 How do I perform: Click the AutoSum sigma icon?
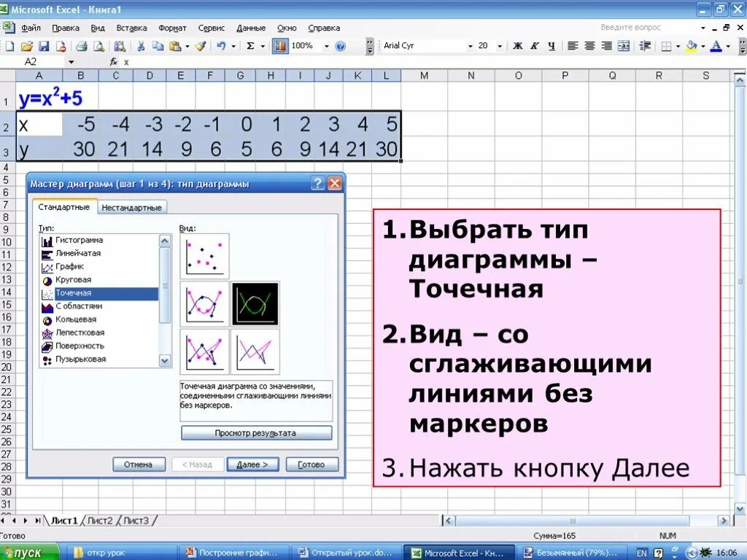(250, 46)
